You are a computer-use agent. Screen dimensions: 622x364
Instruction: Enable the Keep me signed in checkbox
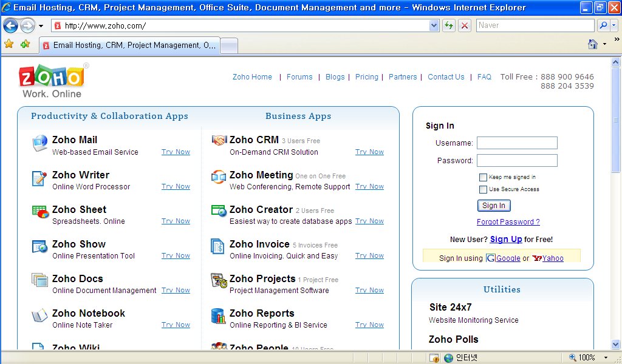[x=483, y=177]
